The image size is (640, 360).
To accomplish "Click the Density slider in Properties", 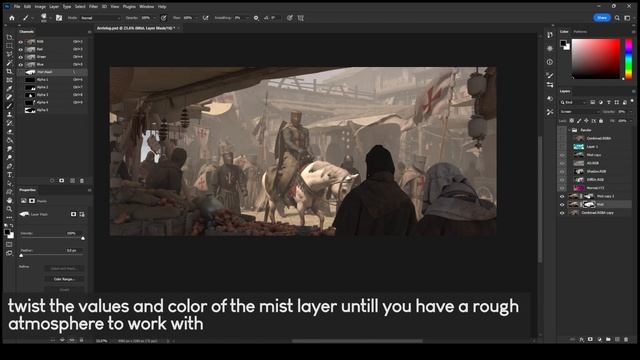I will pyautogui.click(x=52, y=238).
